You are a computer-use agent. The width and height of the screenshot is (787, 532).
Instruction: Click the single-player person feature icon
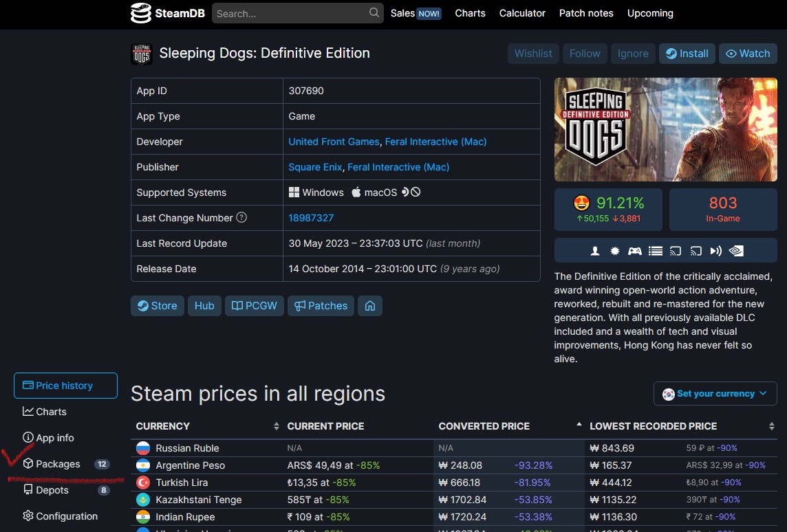point(595,251)
